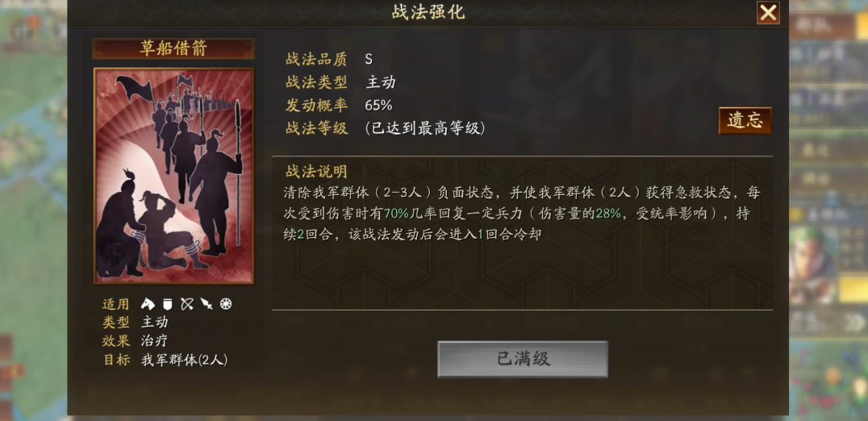Click the cavalry horse head icon
868x421 pixels.
148,304
